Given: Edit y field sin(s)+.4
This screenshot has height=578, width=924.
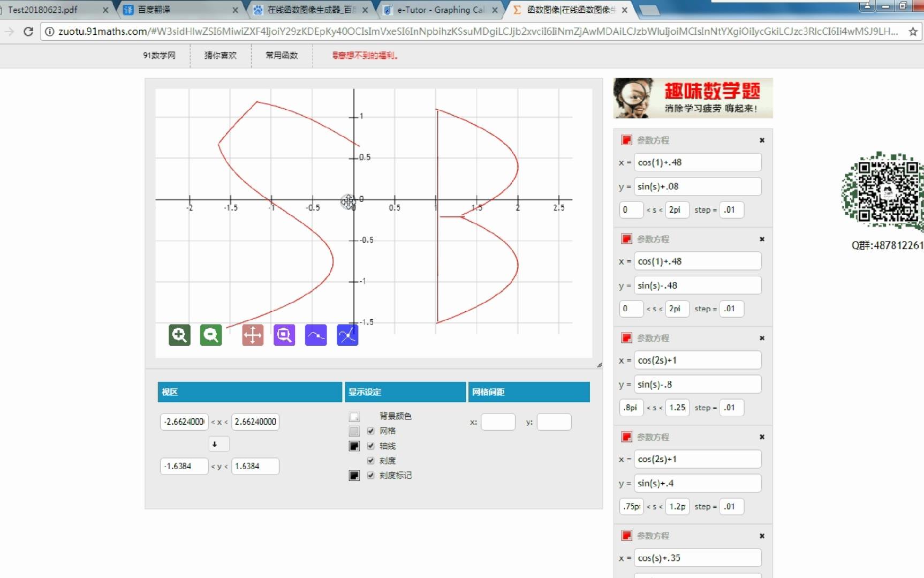Looking at the screenshot, I should [698, 483].
